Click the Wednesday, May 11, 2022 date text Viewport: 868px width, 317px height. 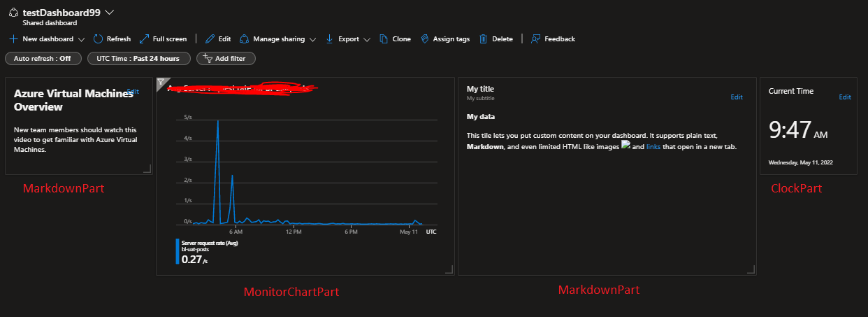(801, 162)
